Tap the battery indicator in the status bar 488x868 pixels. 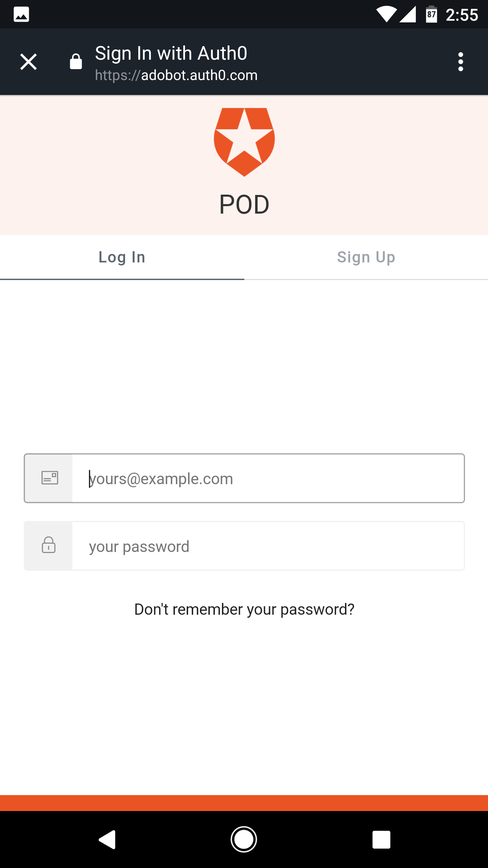tap(430, 14)
